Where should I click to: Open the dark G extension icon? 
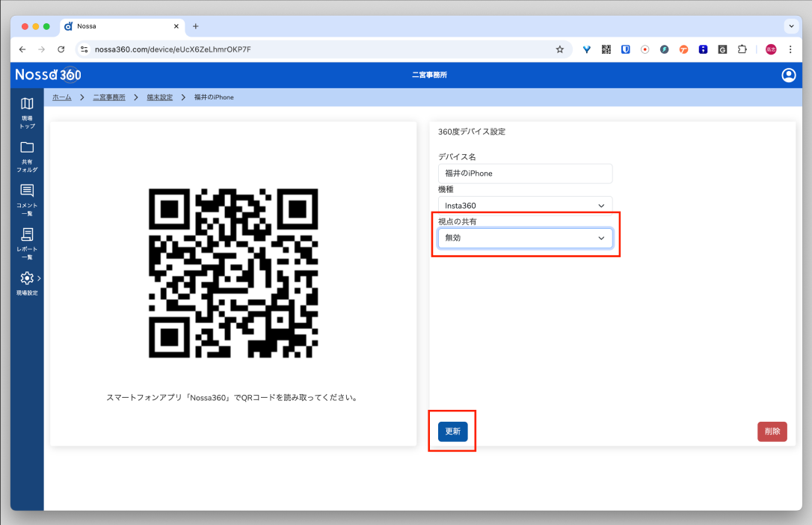tap(722, 49)
